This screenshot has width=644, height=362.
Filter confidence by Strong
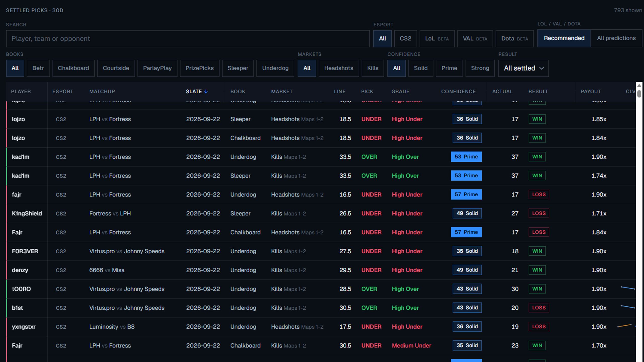(x=480, y=68)
